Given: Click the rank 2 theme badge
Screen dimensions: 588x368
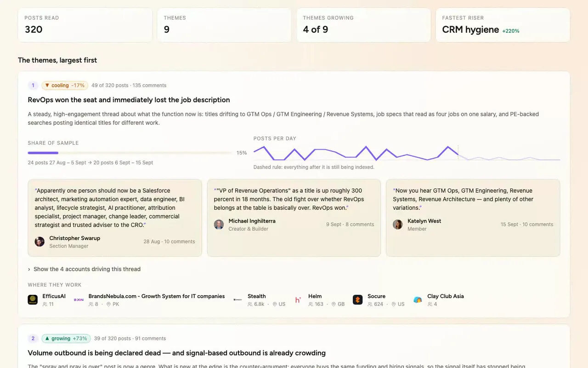Looking at the screenshot, I should 33,338.
